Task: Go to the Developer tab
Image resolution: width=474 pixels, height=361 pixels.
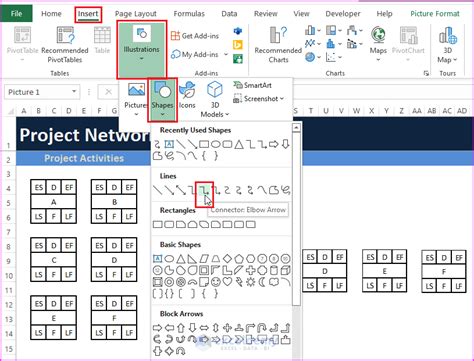Action: click(x=343, y=14)
